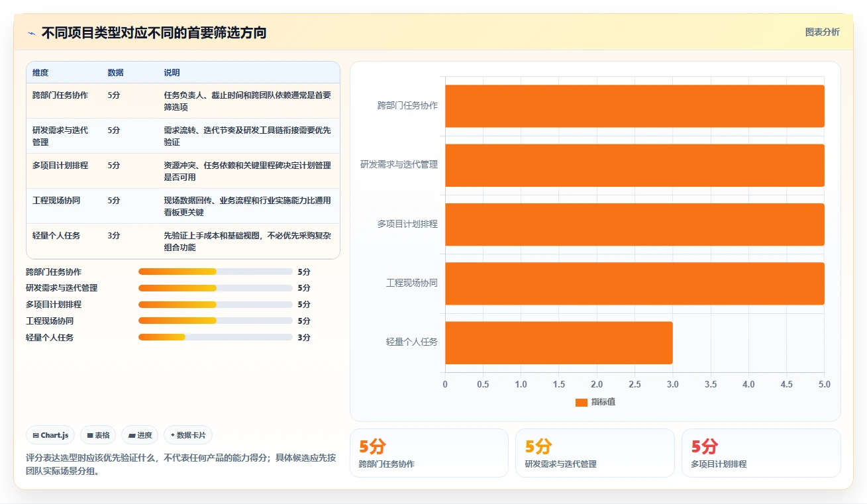Click the 数据卡片 chip
Image resolution: width=867 pixels, height=504 pixels.
click(188, 435)
